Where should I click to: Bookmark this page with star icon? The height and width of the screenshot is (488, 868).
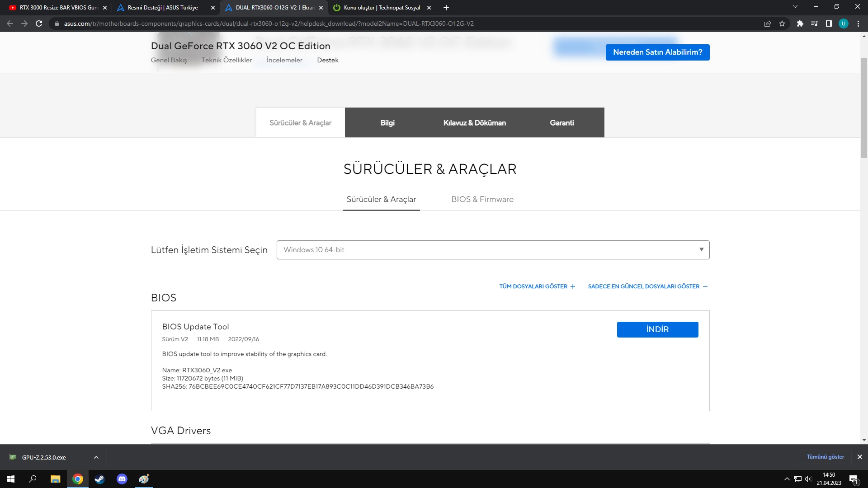pyautogui.click(x=782, y=23)
